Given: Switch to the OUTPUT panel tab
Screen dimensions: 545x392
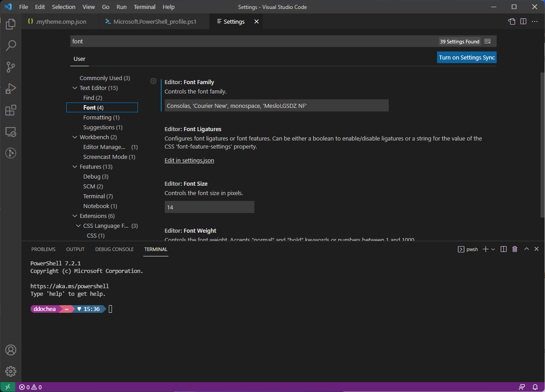Looking at the screenshot, I should tap(75, 249).
